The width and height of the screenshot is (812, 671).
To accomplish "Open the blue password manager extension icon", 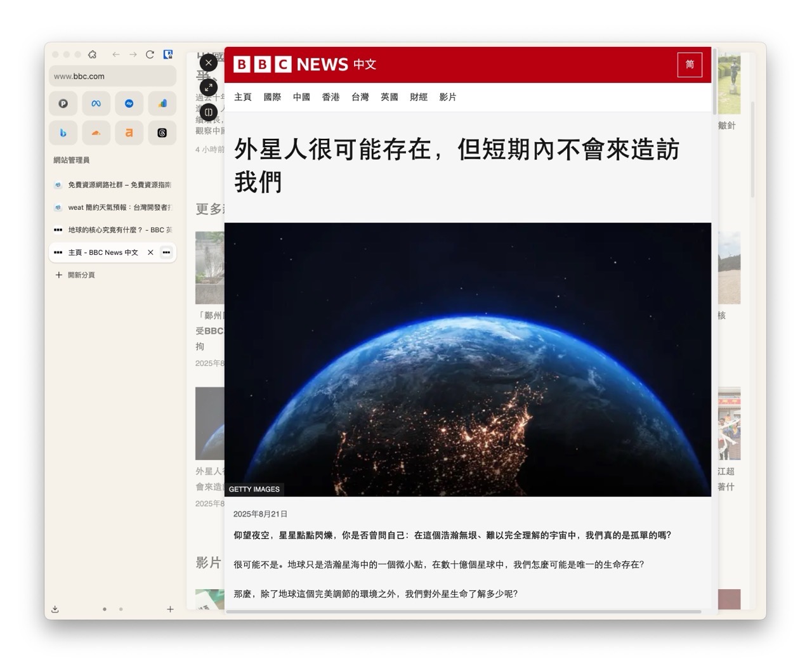I will coord(168,55).
